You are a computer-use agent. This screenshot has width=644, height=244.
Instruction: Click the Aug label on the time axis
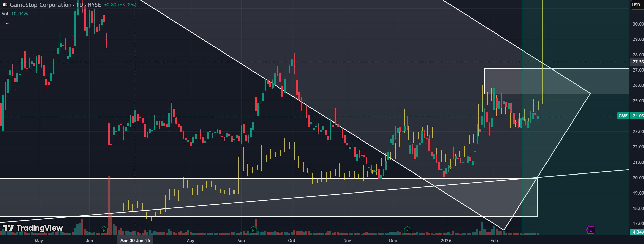click(x=191, y=241)
